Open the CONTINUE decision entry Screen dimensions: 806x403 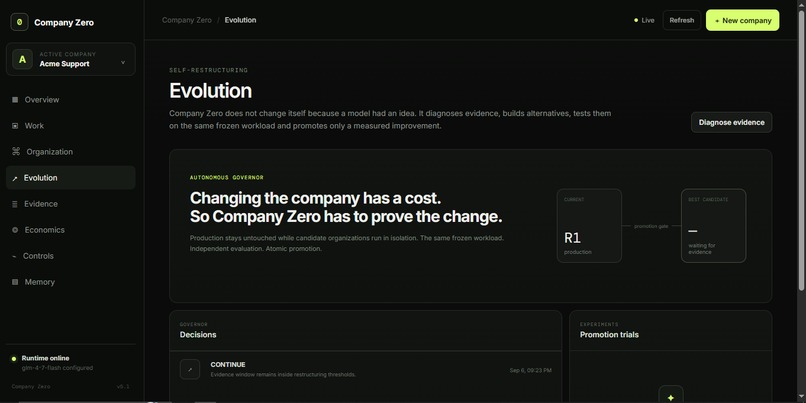(365, 370)
